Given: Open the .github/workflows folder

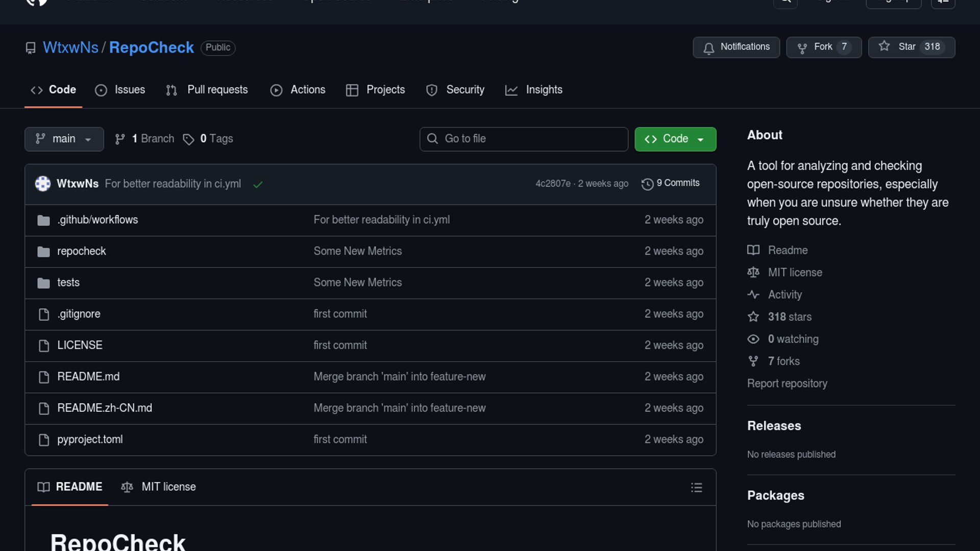Looking at the screenshot, I should 97,220.
